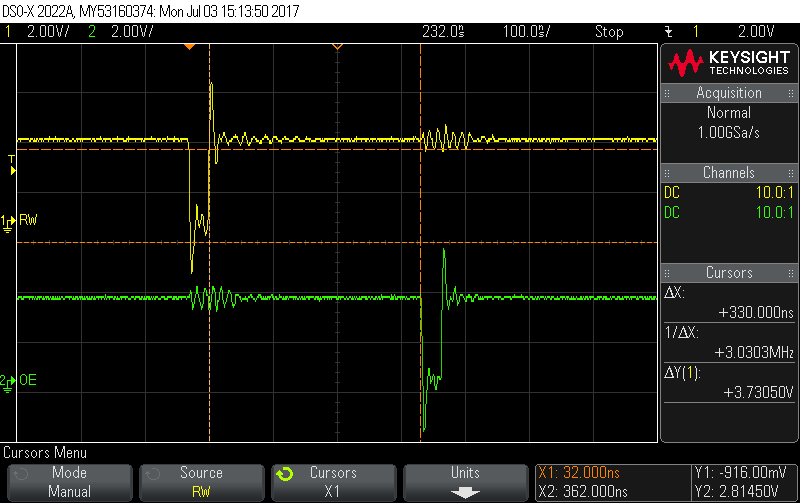Click the Acquisition panel header
This screenshot has height=503, width=800.
coord(729,93)
